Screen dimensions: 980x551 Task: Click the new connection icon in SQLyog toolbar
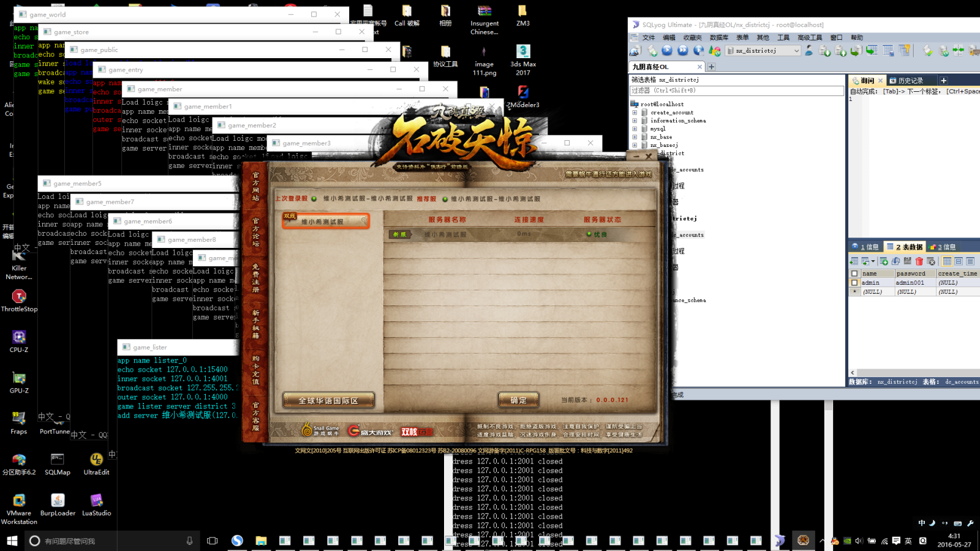click(x=635, y=51)
